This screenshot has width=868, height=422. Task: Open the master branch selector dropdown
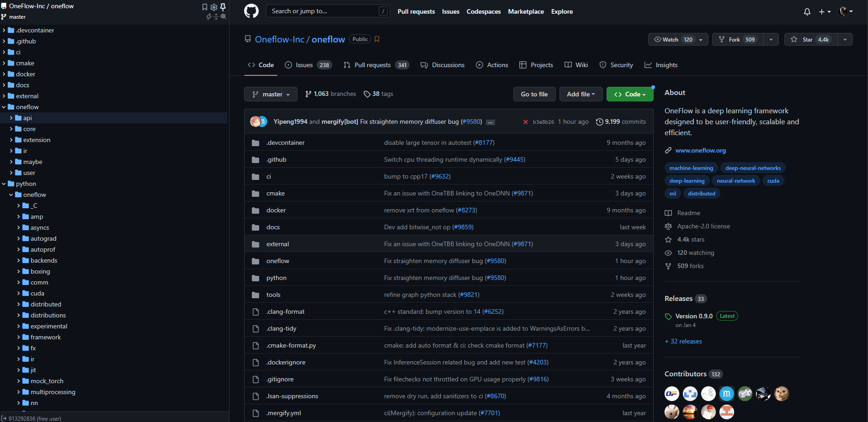click(271, 94)
